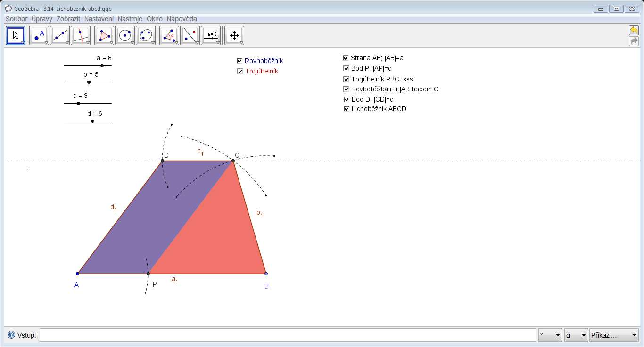
Task: Select the Slider tool
Action: click(211, 35)
